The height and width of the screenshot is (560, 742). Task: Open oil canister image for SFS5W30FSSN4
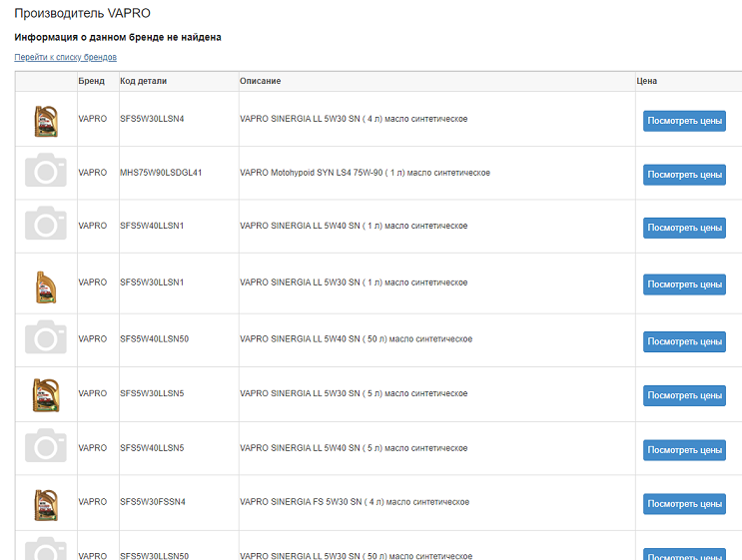click(46, 505)
